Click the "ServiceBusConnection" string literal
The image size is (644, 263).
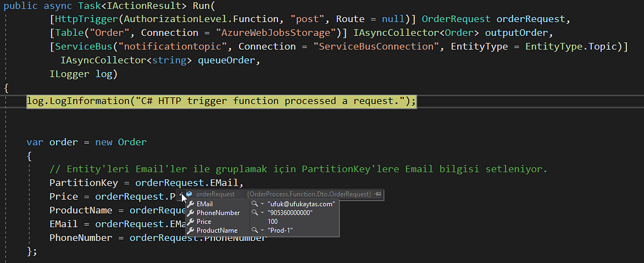[x=376, y=47]
